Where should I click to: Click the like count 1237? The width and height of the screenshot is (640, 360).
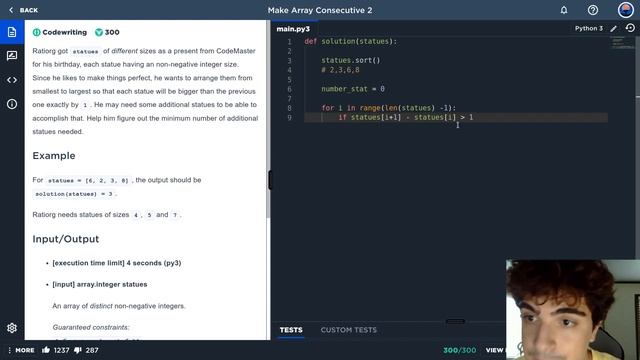(61, 350)
